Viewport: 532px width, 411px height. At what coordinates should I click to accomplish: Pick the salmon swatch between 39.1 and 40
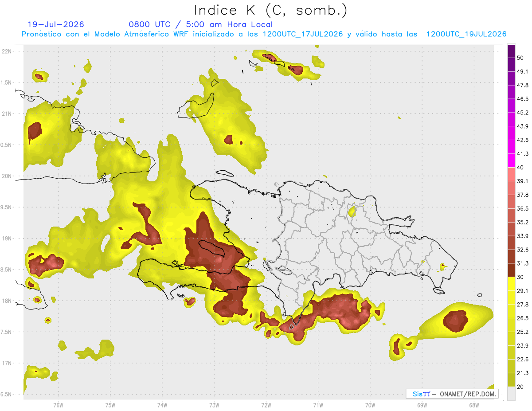(x=511, y=174)
